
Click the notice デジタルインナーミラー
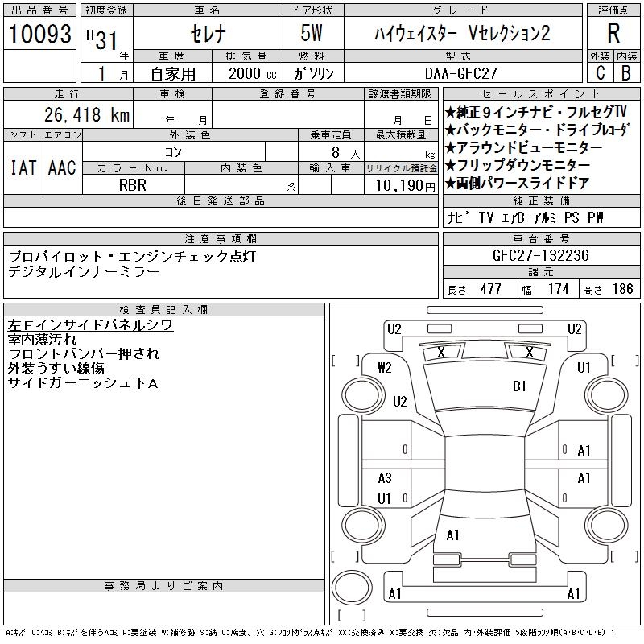coord(84,272)
